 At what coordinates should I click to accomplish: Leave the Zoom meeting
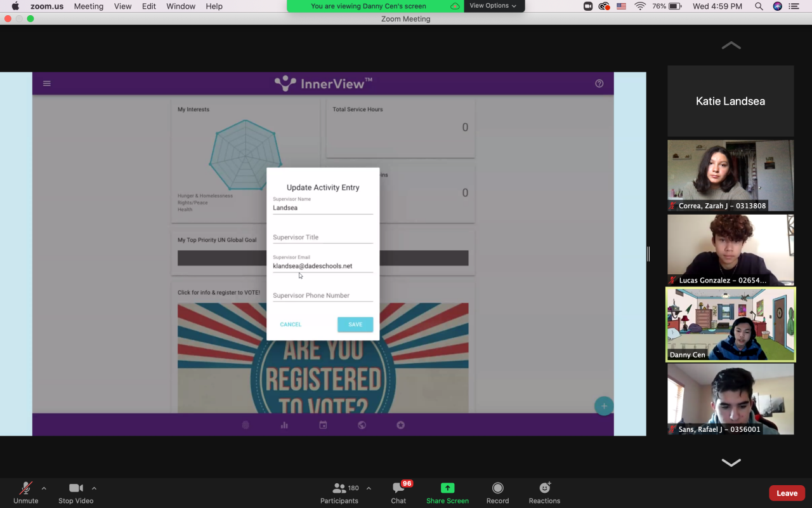click(787, 493)
